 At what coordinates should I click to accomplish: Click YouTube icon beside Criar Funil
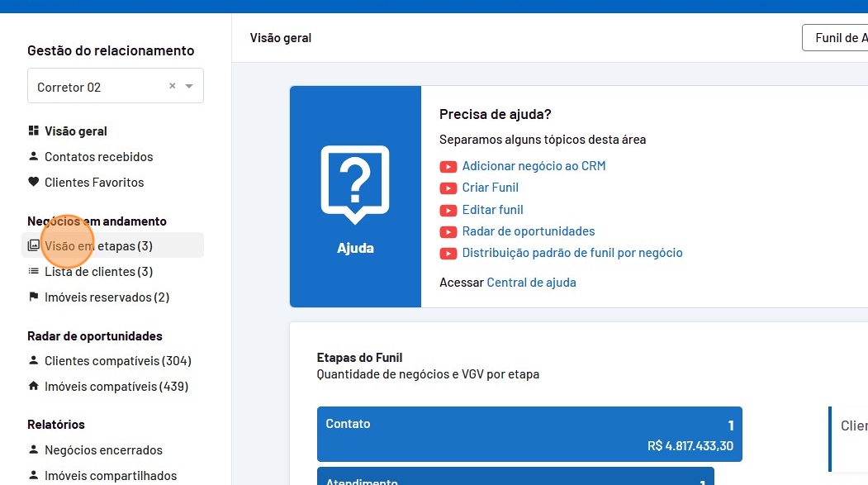448,188
